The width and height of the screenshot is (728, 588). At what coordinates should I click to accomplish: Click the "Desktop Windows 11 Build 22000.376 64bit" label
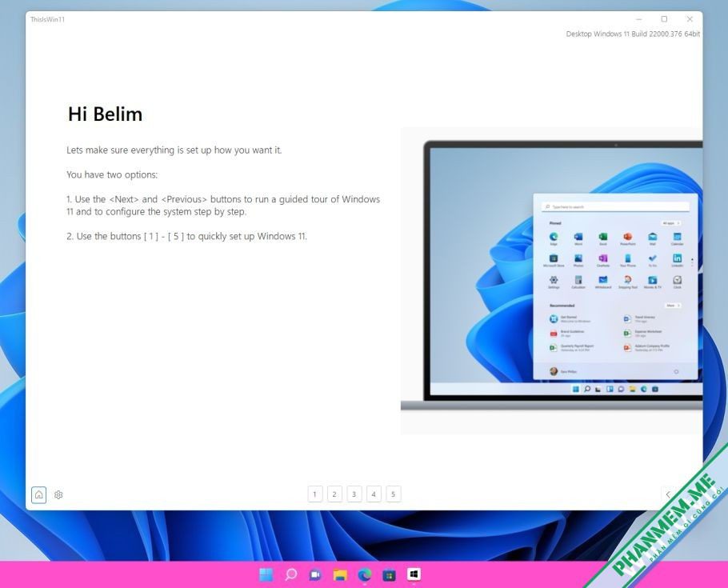633,34
